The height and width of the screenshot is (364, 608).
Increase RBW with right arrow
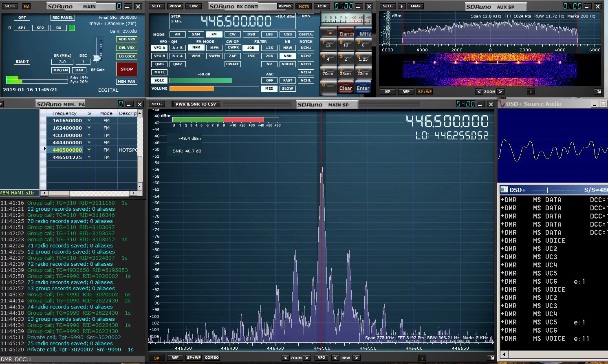click(x=356, y=357)
